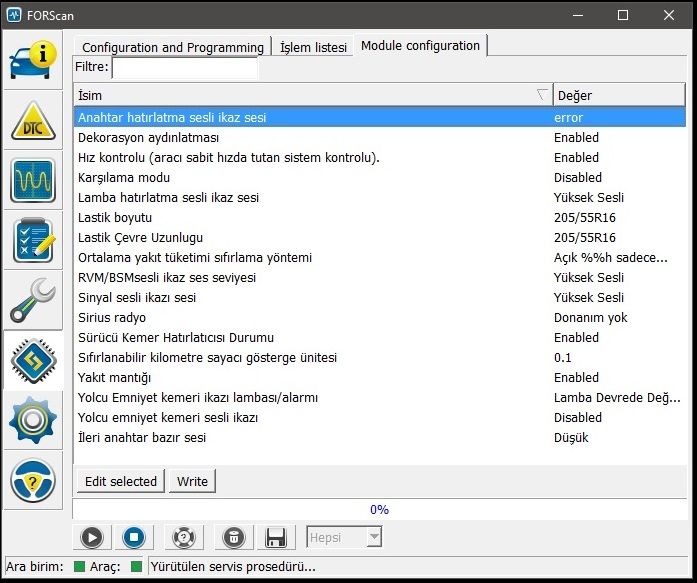The width and height of the screenshot is (697, 583).
Task: Click the 0% progress bar
Action: [x=379, y=509]
